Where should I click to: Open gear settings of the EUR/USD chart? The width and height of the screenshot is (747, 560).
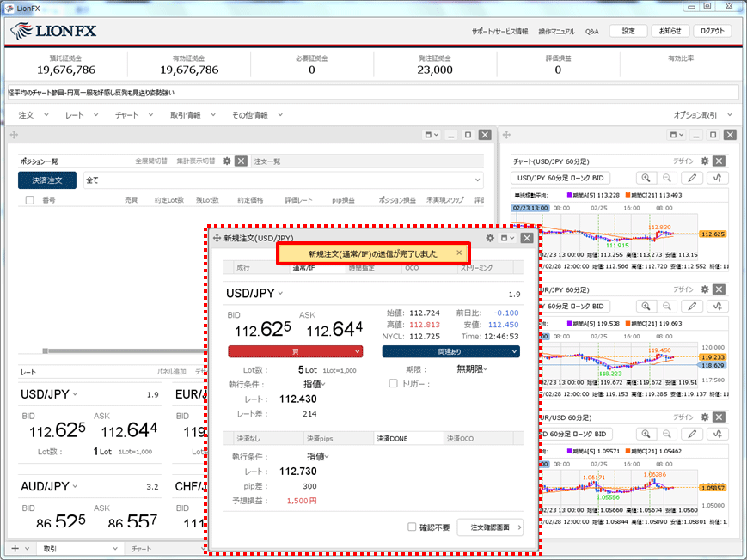point(705,417)
